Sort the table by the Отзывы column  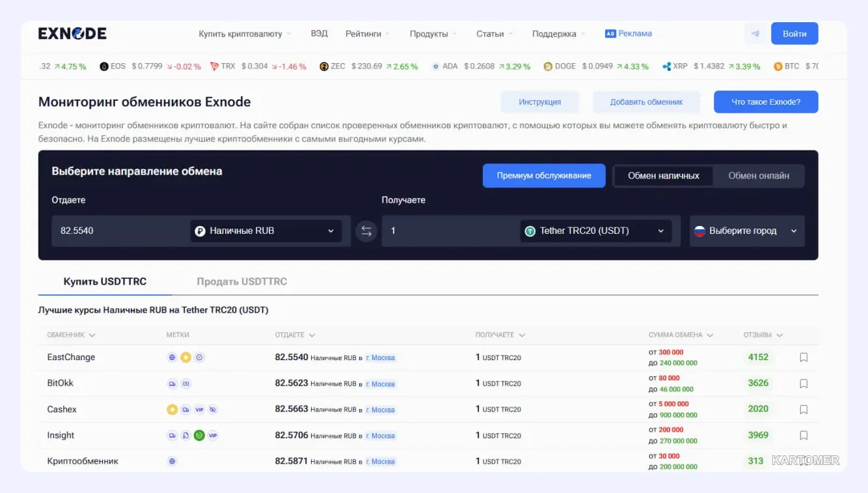click(763, 335)
